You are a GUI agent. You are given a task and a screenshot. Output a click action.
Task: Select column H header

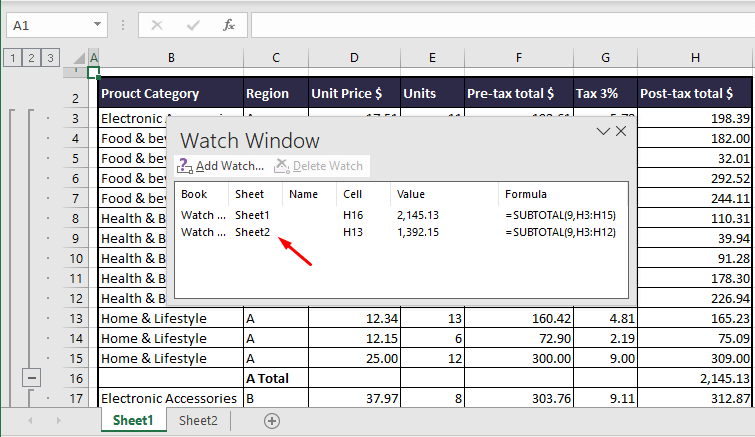(x=696, y=58)
